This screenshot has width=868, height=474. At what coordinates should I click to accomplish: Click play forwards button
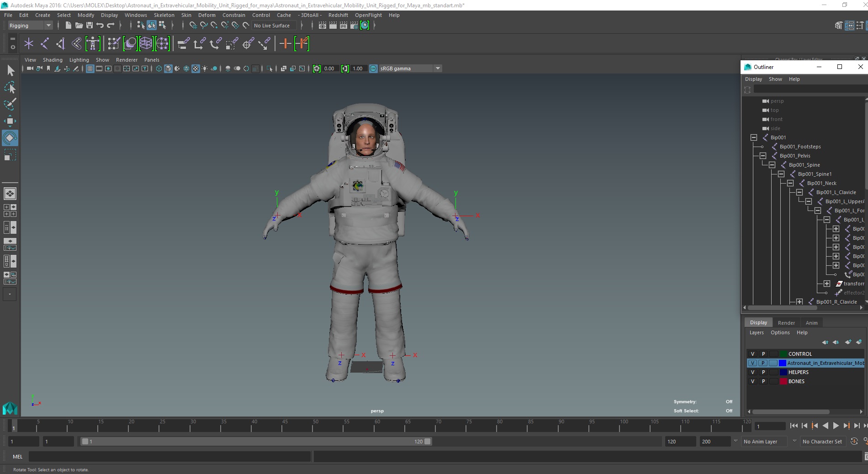tap(836, 426)
